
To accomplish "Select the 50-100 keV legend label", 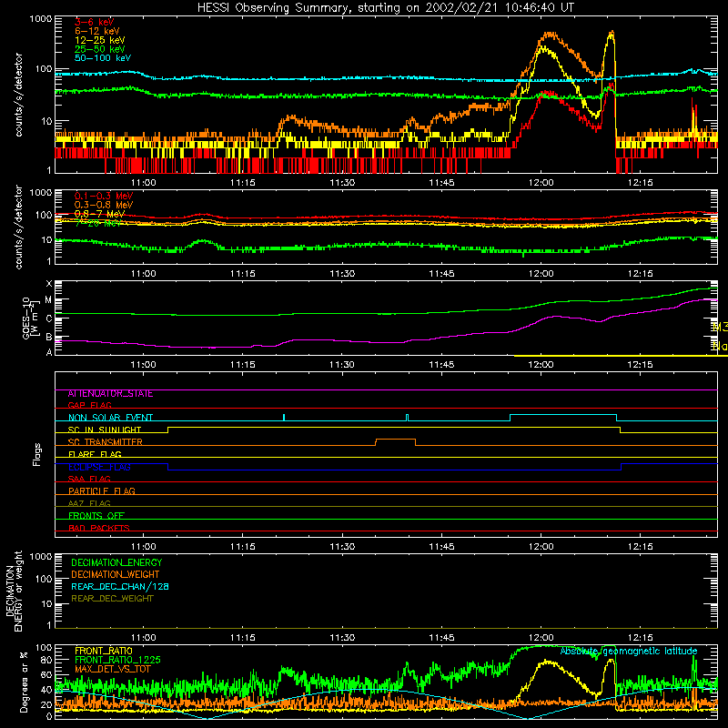I will click(x=103, y=58).
